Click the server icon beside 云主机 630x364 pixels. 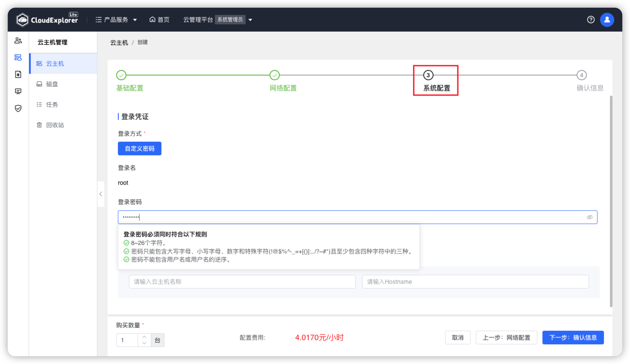click(39, 63)
